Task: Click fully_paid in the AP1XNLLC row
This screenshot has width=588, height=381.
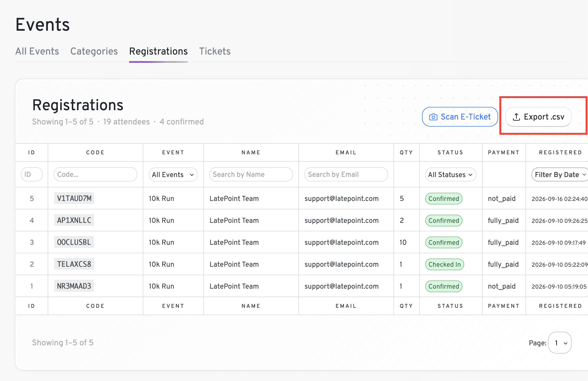Action: (x=503, y=220)
